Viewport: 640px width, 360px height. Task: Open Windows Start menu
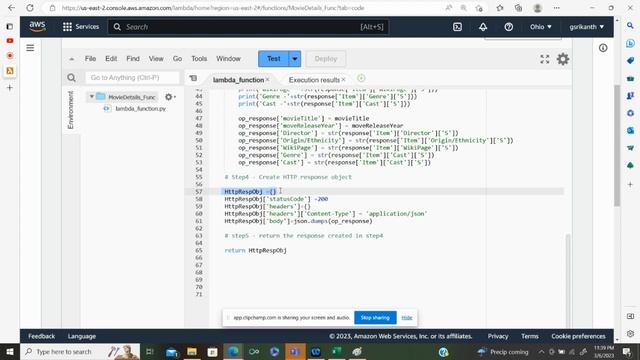(x=10, y=351)
